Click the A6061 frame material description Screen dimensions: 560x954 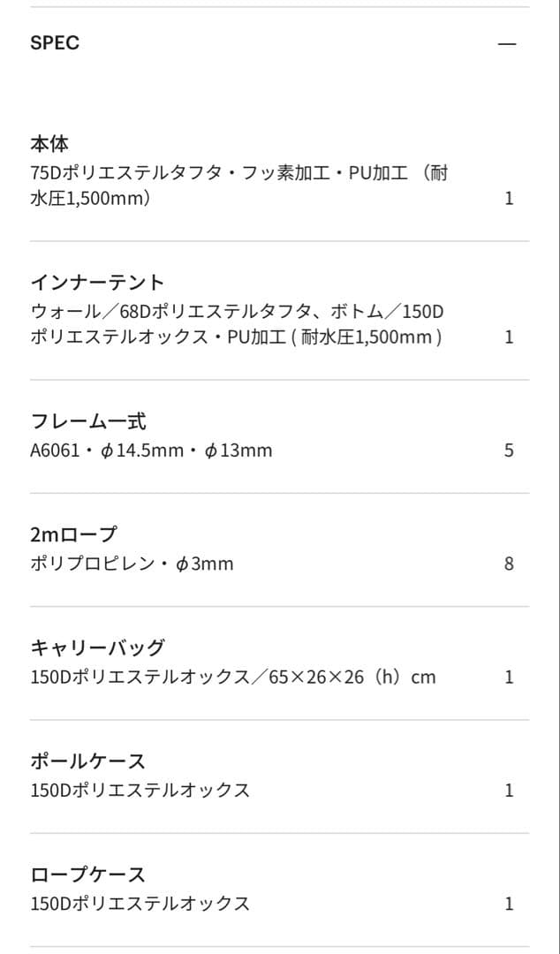click(x=151, y=450)
